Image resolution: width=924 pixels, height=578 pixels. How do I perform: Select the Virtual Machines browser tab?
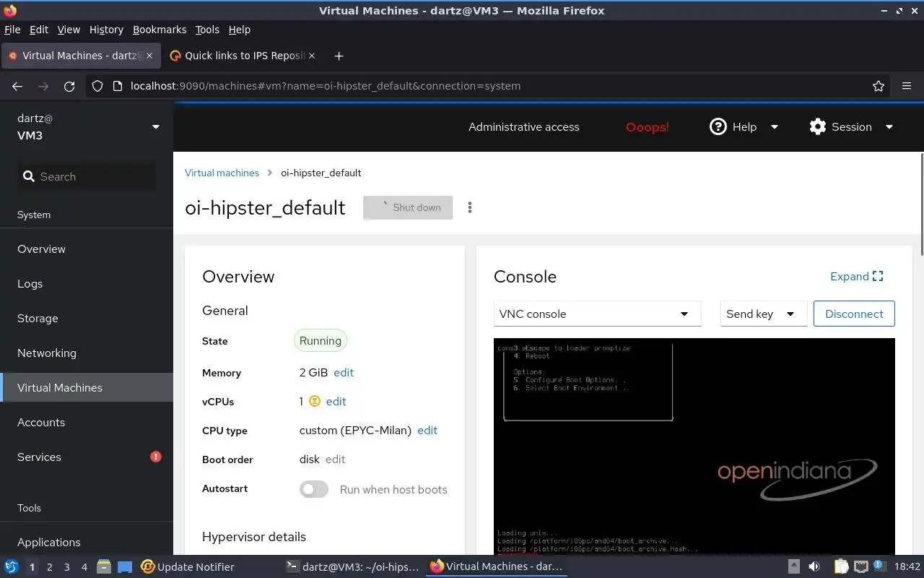[x=81, y=56]
